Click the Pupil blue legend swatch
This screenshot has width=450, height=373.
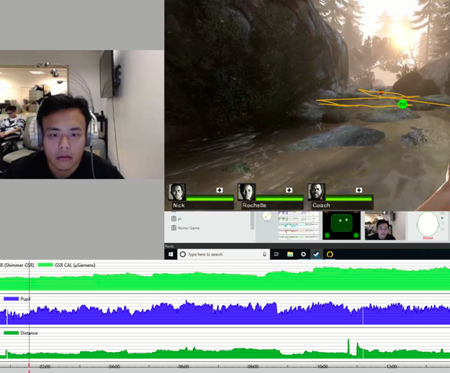[x=11, y=299]
